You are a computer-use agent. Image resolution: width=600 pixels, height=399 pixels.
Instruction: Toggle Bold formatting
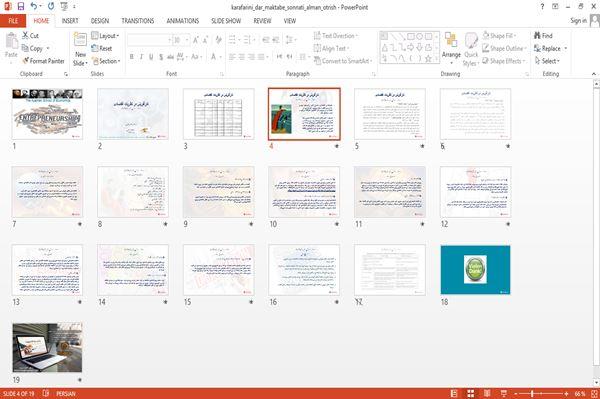(132, 57)
